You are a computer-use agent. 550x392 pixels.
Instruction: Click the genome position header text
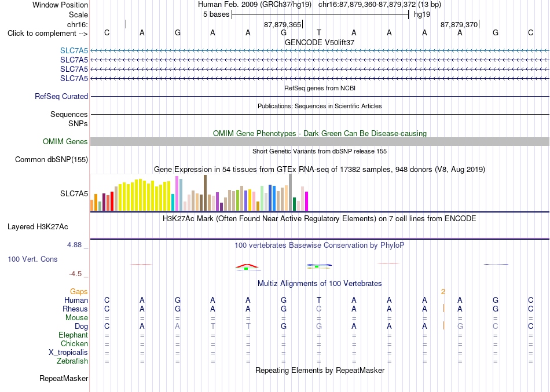[x=320, y=5]
